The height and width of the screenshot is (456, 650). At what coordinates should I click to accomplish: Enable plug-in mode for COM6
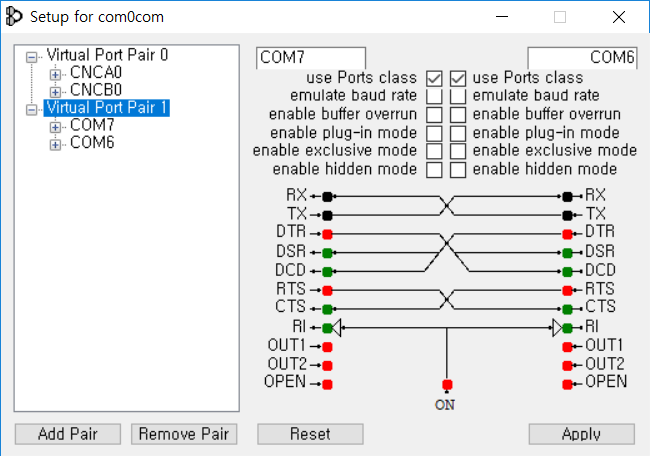coord(458,133)
